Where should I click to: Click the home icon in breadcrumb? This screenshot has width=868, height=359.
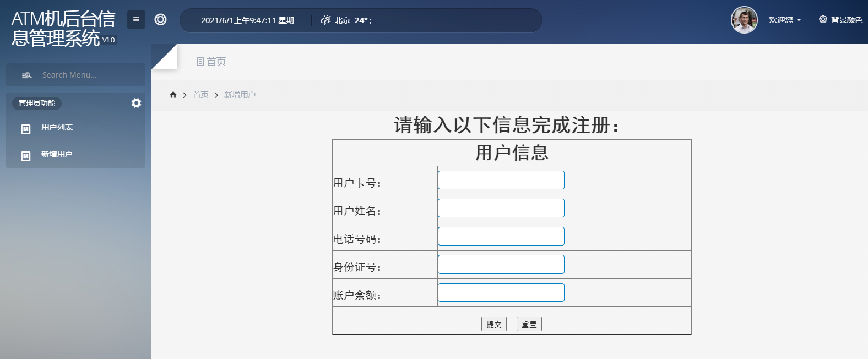(x=173, y=95)
